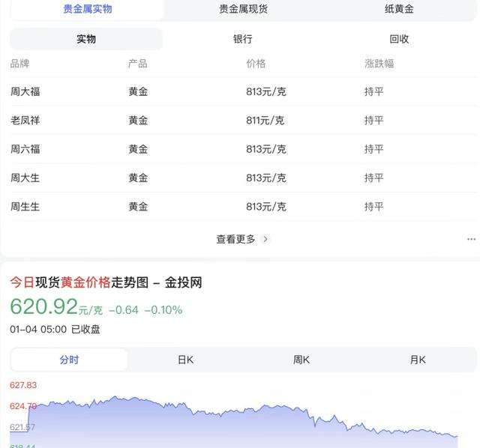Open the three-dot more options icon
The width and height of the screenshot is (480, 448).
click(471, 239)
